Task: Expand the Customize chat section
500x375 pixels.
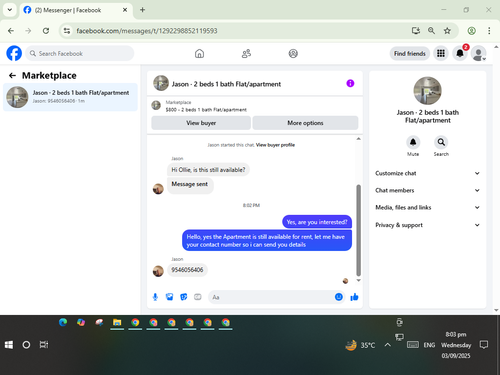Action: [428, 173]
